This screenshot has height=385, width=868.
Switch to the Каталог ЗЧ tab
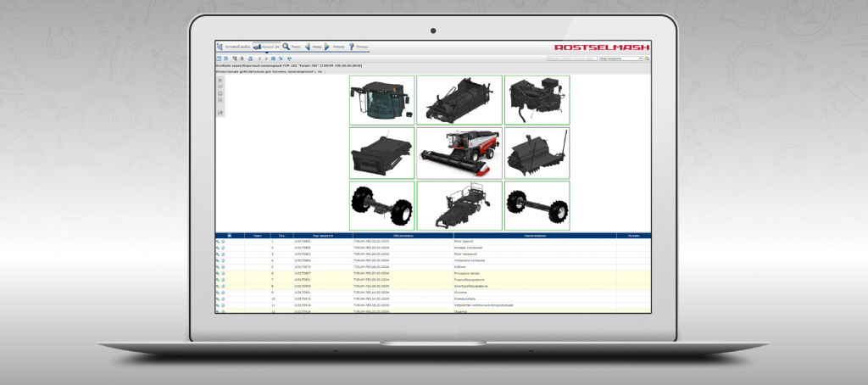[265, 47]
